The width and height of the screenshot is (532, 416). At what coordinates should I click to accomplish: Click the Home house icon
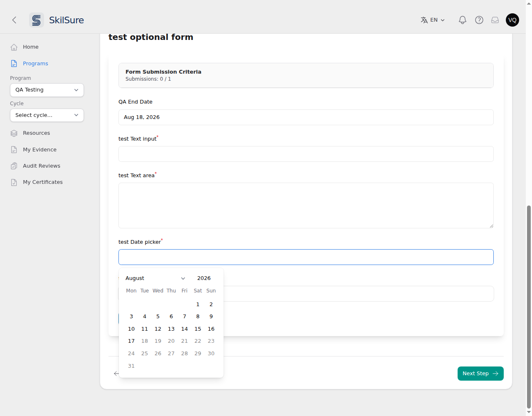pyautogui.click(x=14, y=47)
